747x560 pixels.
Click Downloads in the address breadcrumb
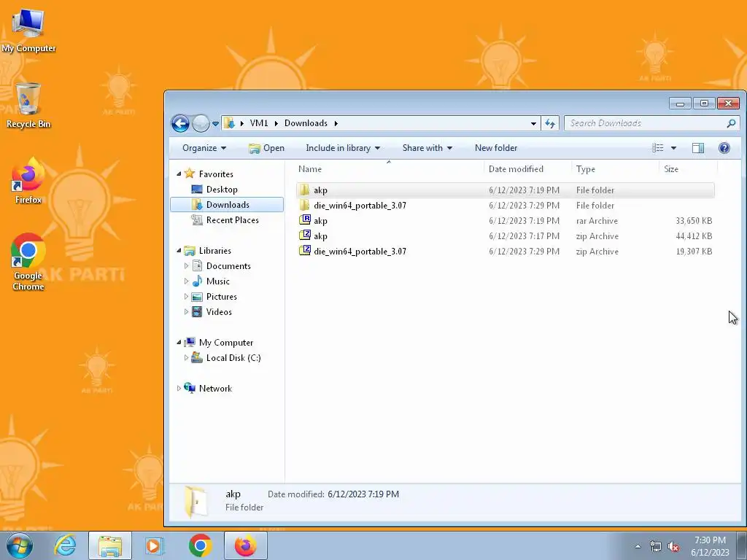306,123
